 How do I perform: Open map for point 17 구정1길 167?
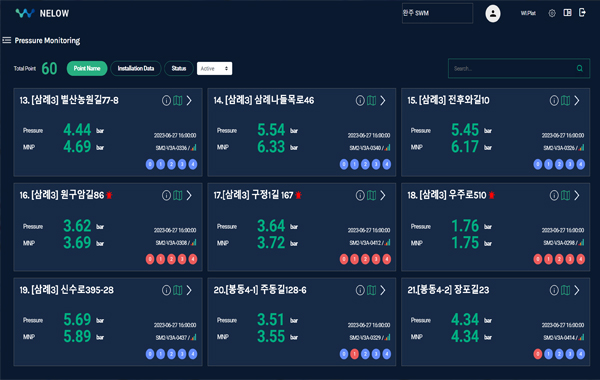point(372,196)
